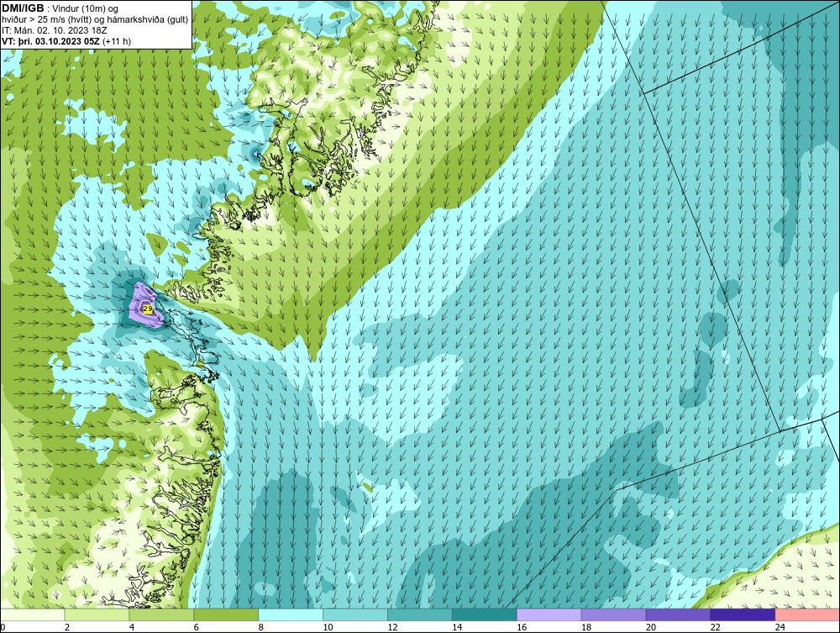Click scale value "24" on the wind legend
The image size is (840, 633).
tap(780, 627)
